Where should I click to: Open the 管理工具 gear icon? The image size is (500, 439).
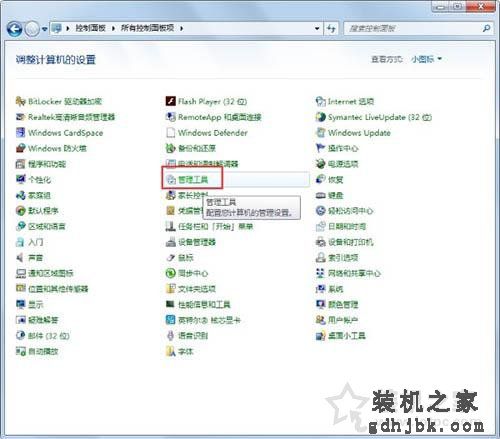[171, 180]
